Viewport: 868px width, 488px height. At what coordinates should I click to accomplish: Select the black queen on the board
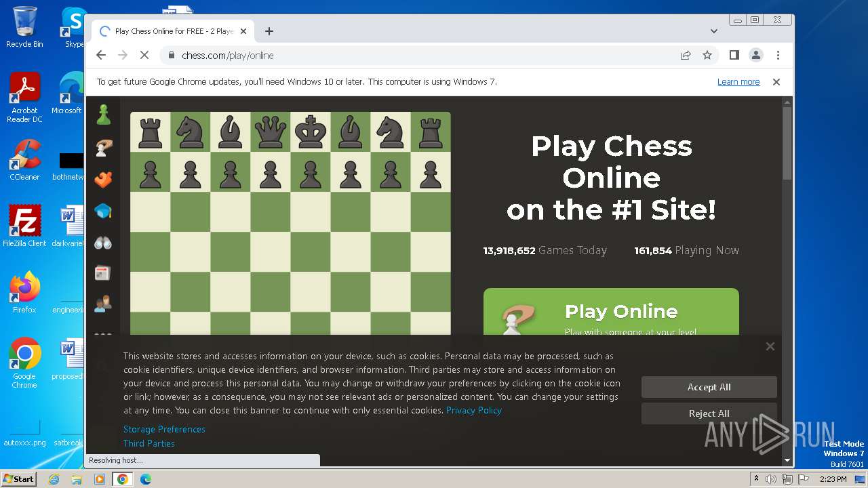[271, 132]
